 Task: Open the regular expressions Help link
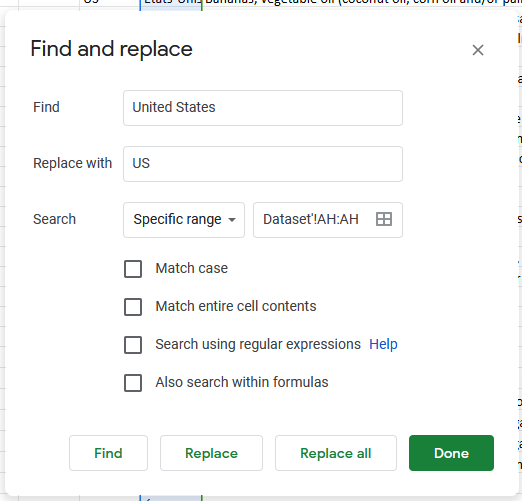pos(383,344)
